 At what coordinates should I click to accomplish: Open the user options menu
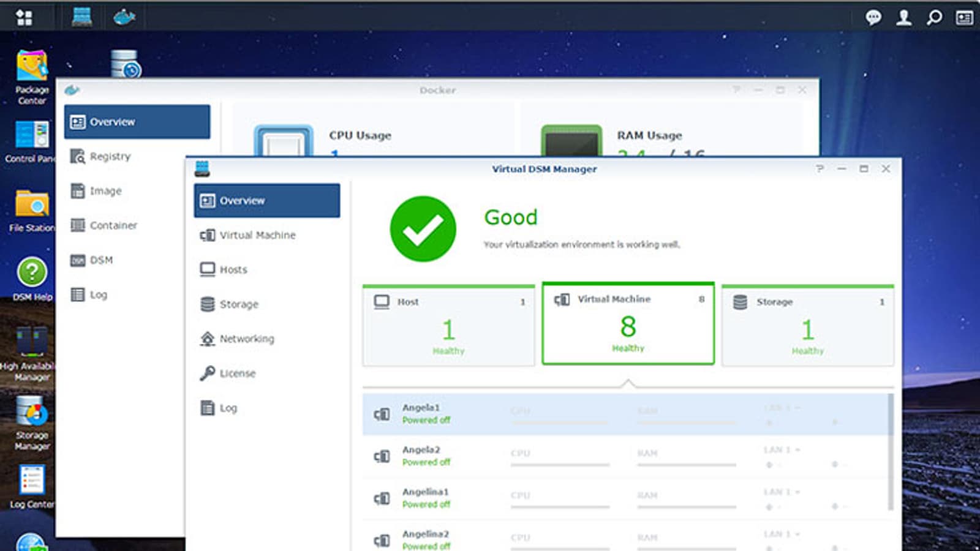pyautogui.click(x=903, y=17)
